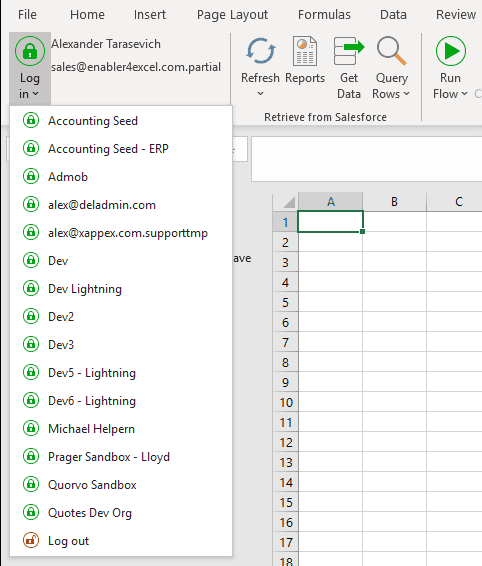Image resolution: width=482 pixels, height=566 pixels.
Task: Select the Michael Helpern login
Action: [x=121, y=428]
